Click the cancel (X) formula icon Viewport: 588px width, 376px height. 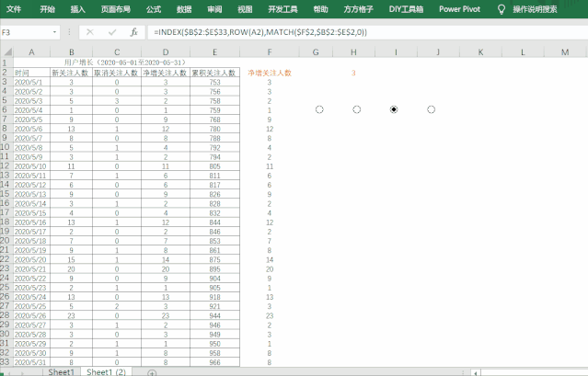pos(90,32)
